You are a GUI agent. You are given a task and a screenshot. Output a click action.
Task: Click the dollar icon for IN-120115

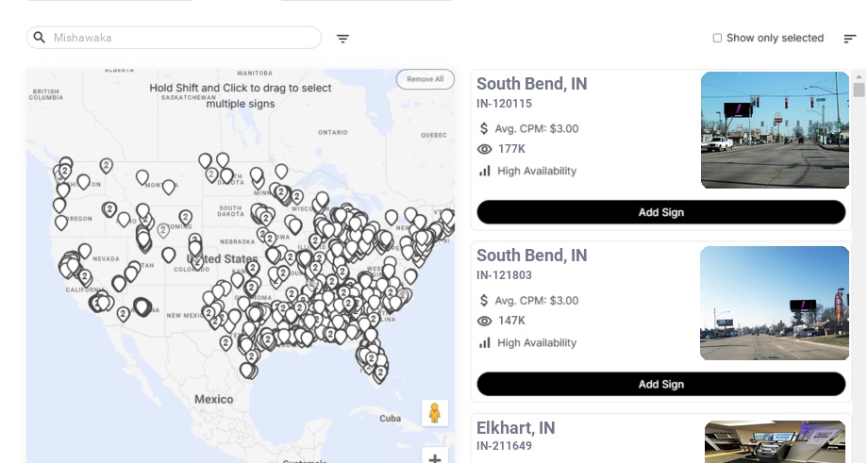pos(485,128)
